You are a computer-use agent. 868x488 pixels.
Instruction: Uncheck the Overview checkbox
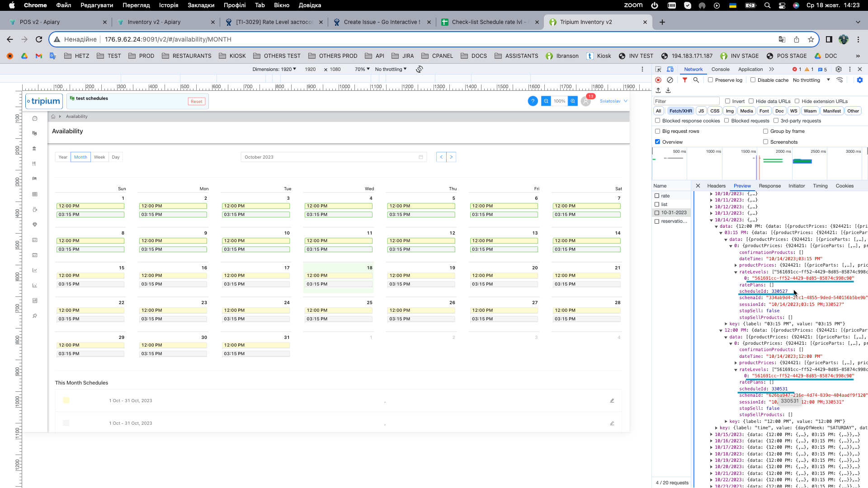coord(658,142)
